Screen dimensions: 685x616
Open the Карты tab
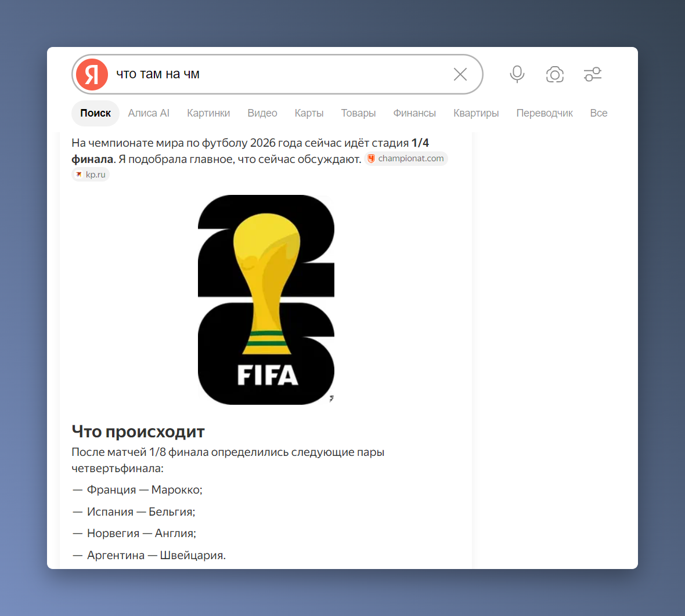[309, 113]
